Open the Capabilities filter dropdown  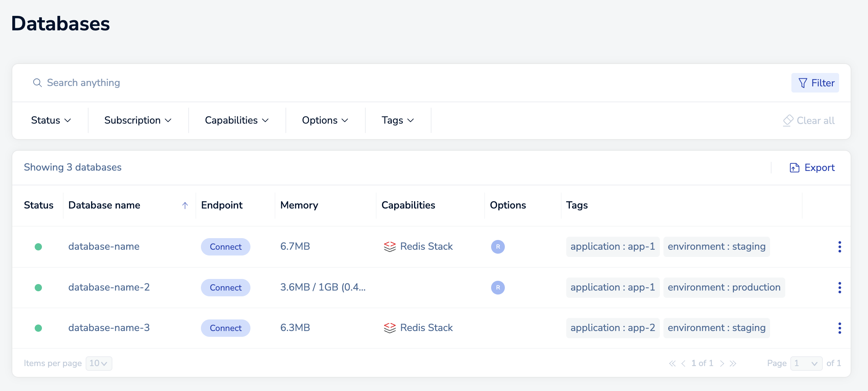click(x=237, y=120)
